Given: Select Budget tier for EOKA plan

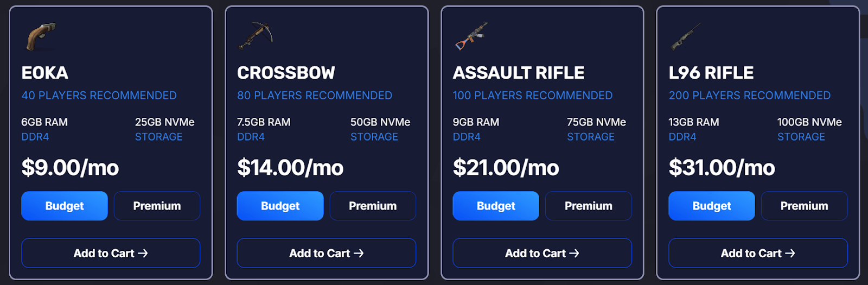Looking at the screenshot, I should 65,206.
